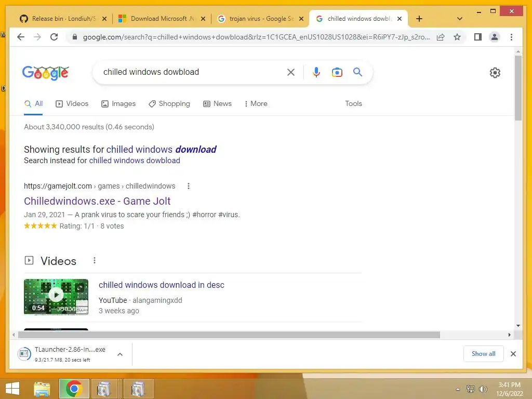Close the downloads bar
Image resolution: width=532 pixels, height=399 pixels.
[513, 354]
